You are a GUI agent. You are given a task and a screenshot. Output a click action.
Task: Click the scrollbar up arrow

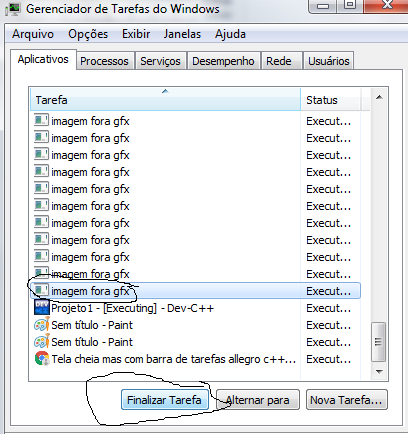[379, 97]
